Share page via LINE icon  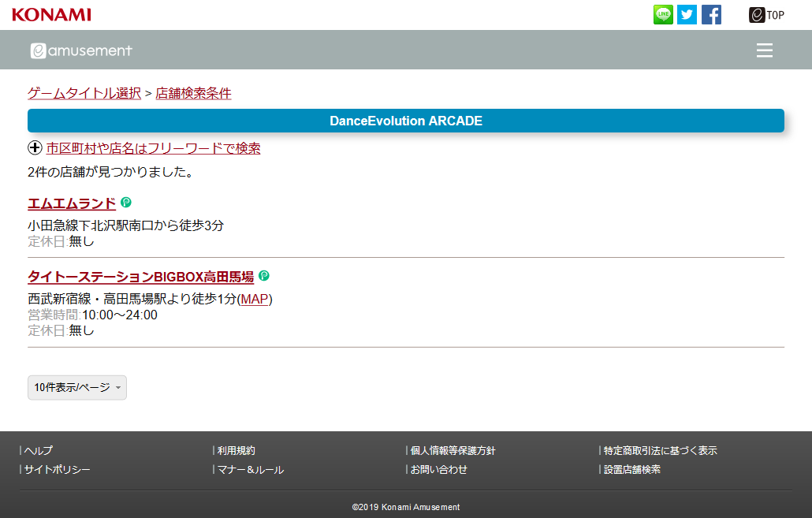point(663,14)
